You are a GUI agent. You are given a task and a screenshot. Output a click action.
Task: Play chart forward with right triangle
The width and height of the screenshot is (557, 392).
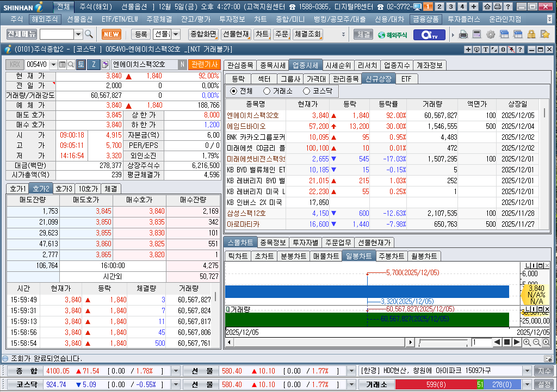point(517,343)
